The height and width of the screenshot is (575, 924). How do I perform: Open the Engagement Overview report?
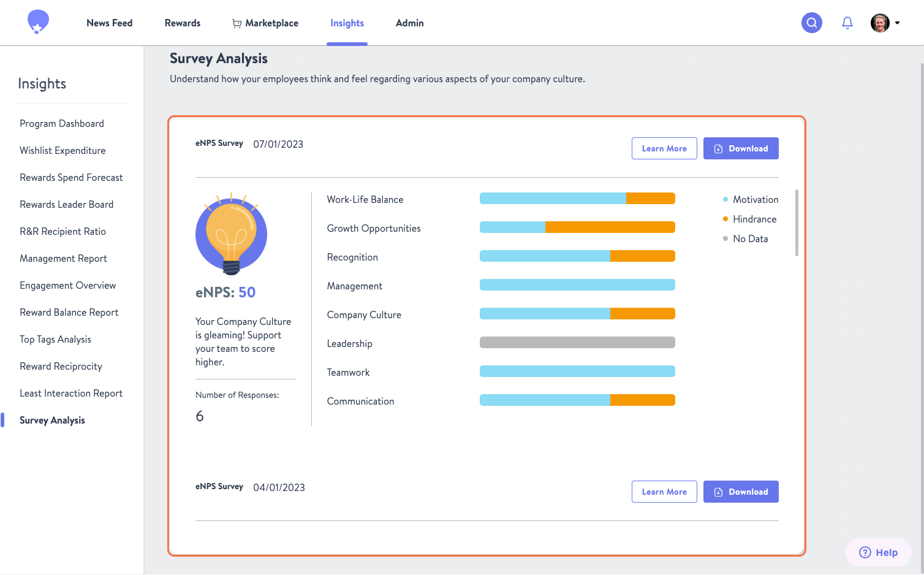(x=68, y=285)
